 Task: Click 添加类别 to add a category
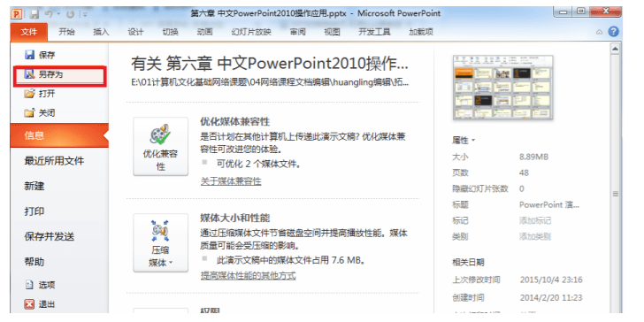pos(535,236)
